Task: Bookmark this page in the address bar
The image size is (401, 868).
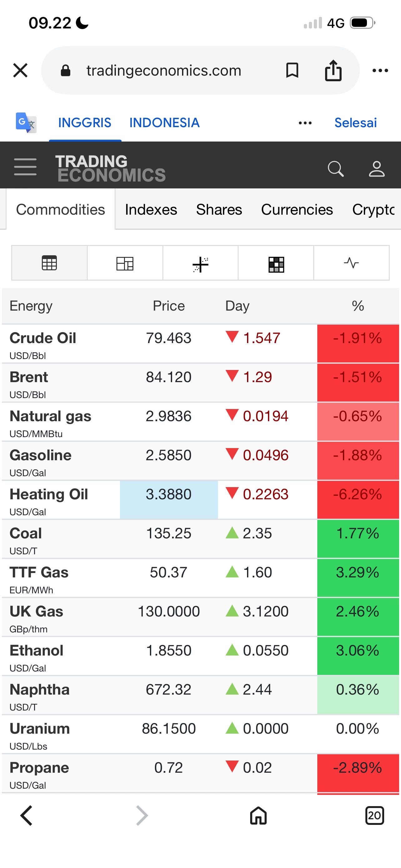Action: tap(292, 70)
